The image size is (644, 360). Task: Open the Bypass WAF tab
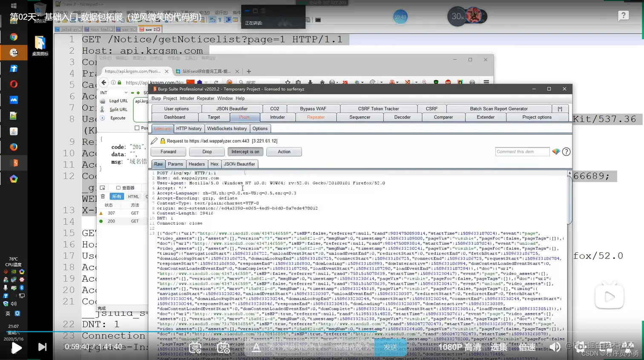[x=313, y=109]
